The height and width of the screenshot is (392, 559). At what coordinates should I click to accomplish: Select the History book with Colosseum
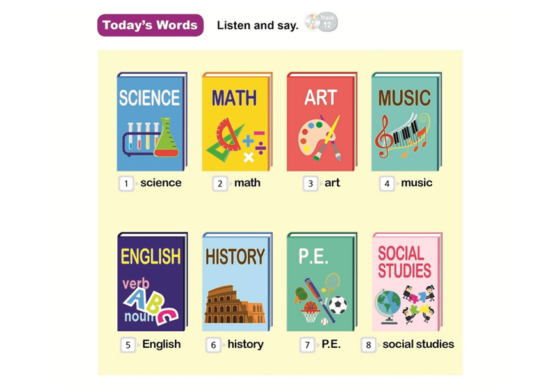pos(236,282)
